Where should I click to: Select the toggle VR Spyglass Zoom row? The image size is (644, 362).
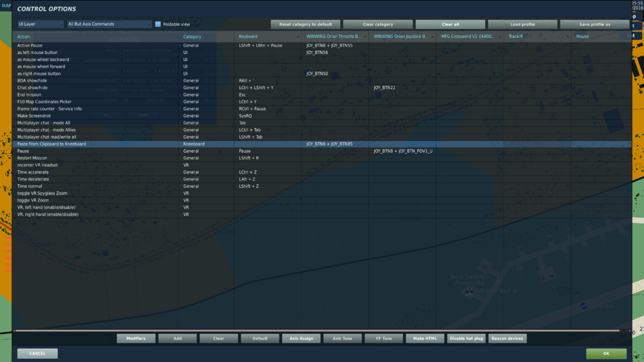click(x=321, y=193)
